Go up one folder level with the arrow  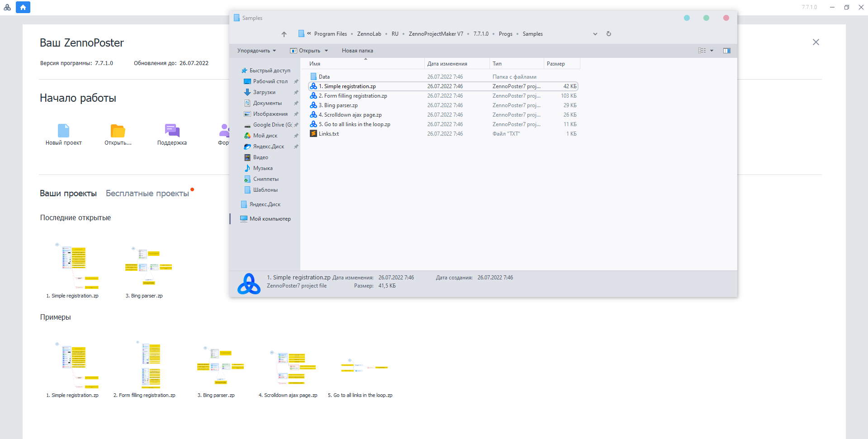tap(284, 34)
